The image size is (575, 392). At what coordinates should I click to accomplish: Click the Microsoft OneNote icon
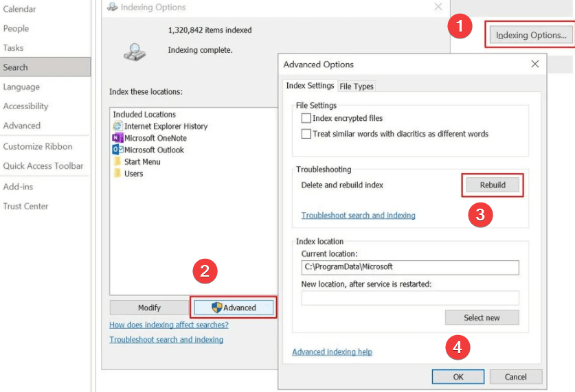[x=117, y=138]
